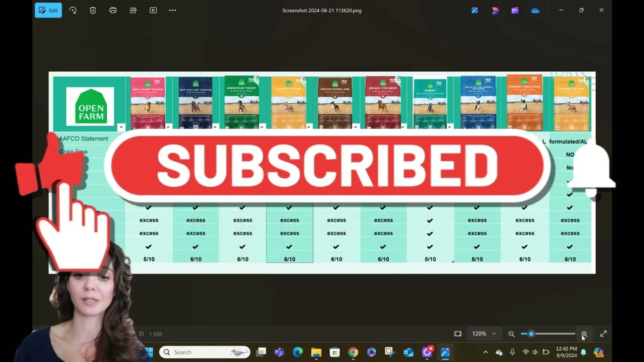Screen dimensions: 644x362
Task: Zoom out with the minus magnifier icon
Action: click(512, 334)
